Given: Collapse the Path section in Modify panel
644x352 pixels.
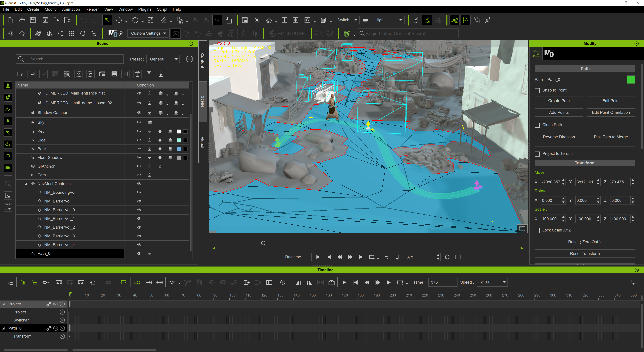Looking at the screenshot, I should 538,69.
